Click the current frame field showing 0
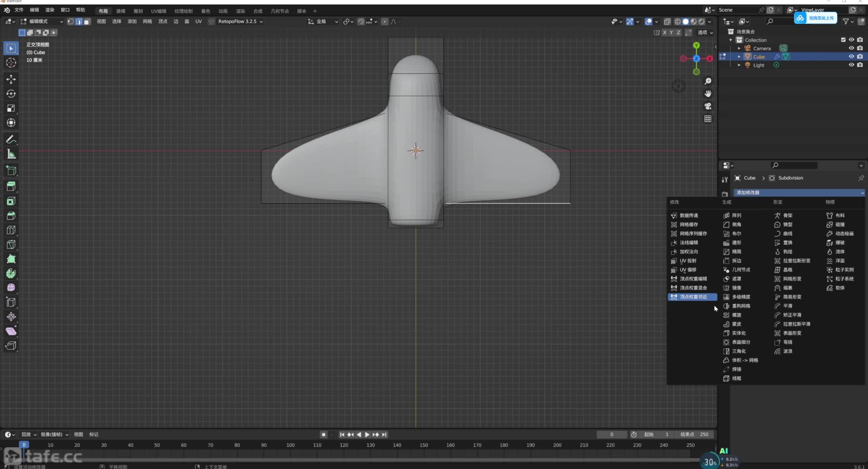868x469 pixels. 612,434
